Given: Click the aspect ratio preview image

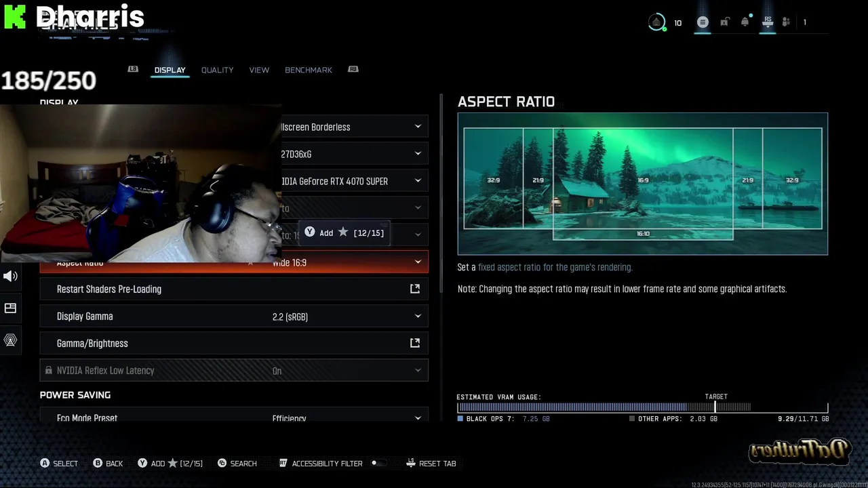Looking at the screenshot, I should pos(642,184).
